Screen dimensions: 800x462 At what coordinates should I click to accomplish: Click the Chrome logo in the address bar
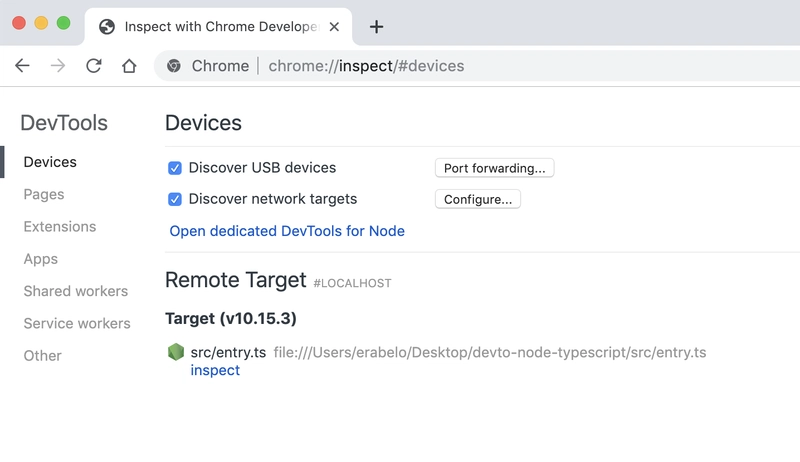pyautogui.click(x=174, y=66)
